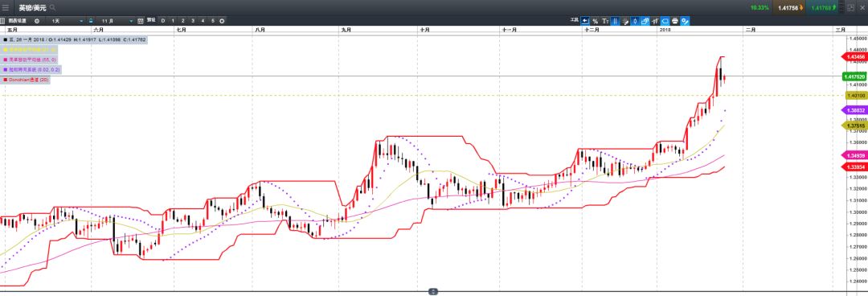The image size is (868, 296).
Task: Select preset 2
Action: tap(182, 20)
